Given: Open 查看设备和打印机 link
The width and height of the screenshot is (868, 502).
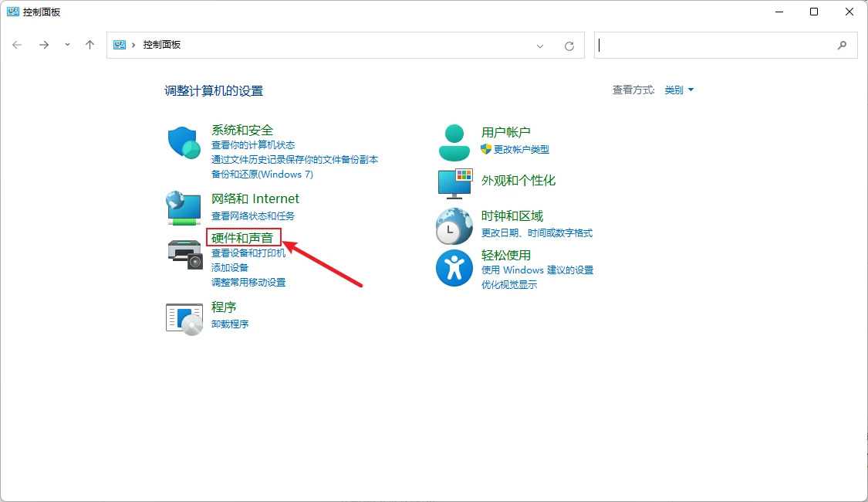Looking at the screenshot, I should 248,253.
